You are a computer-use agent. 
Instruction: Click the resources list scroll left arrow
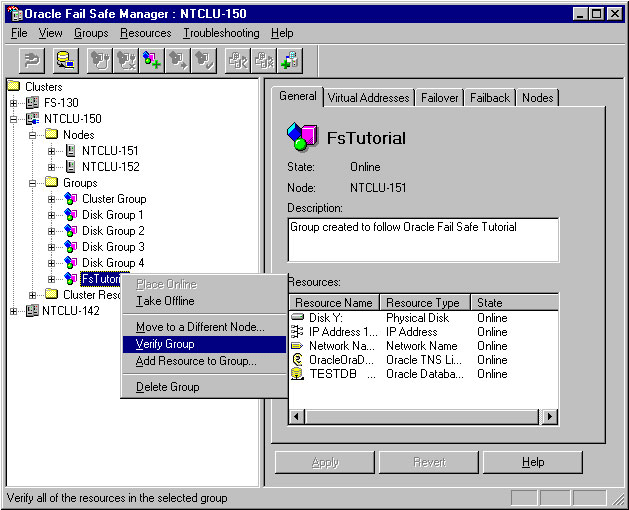pos(296,417)
